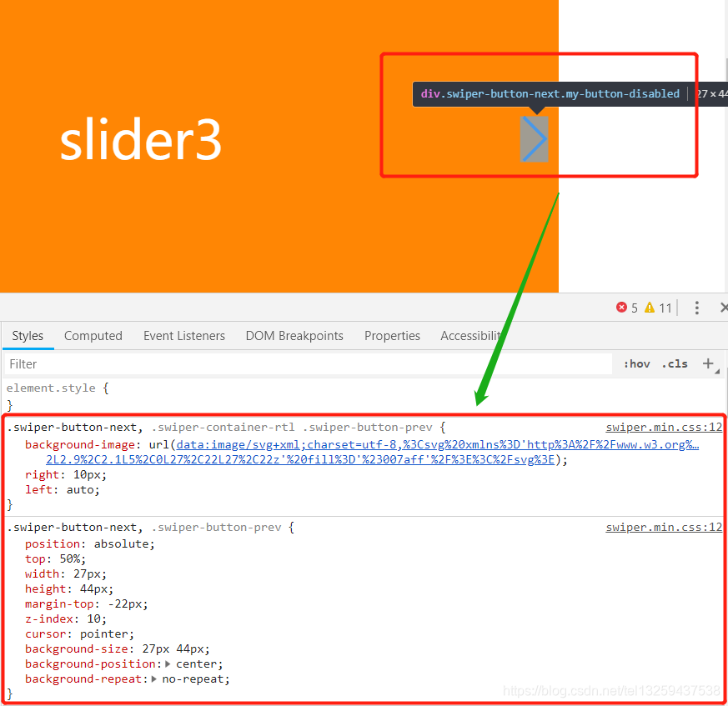Switch to the Computed tab
This screenshot has height=706, width=728.
point(93,336)
